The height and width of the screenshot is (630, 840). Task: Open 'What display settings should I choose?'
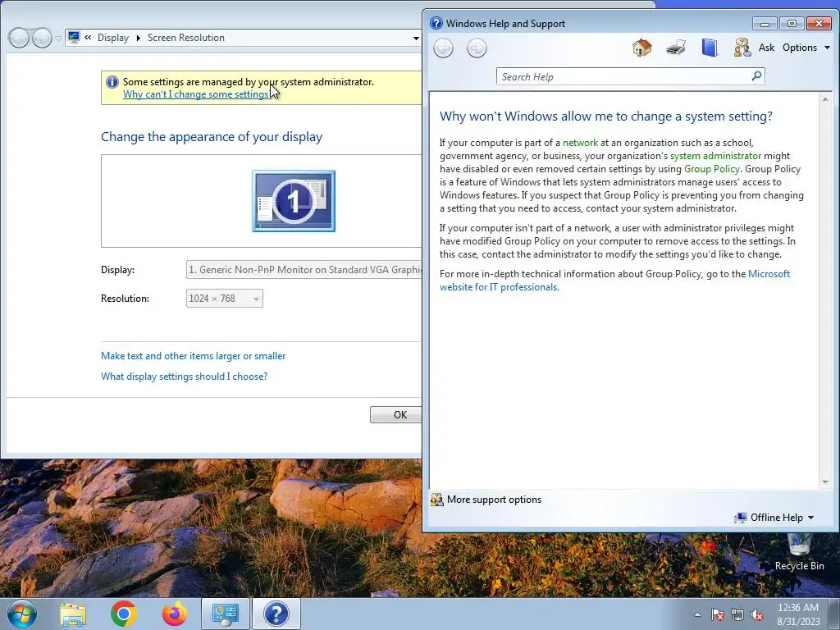pos(184,376)
